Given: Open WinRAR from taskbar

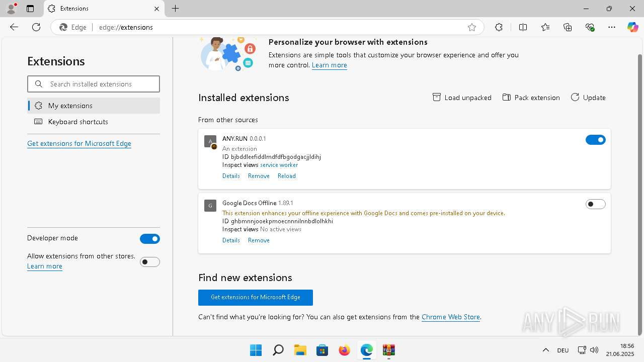Looking at the screenshot, I should click(389, 350).
